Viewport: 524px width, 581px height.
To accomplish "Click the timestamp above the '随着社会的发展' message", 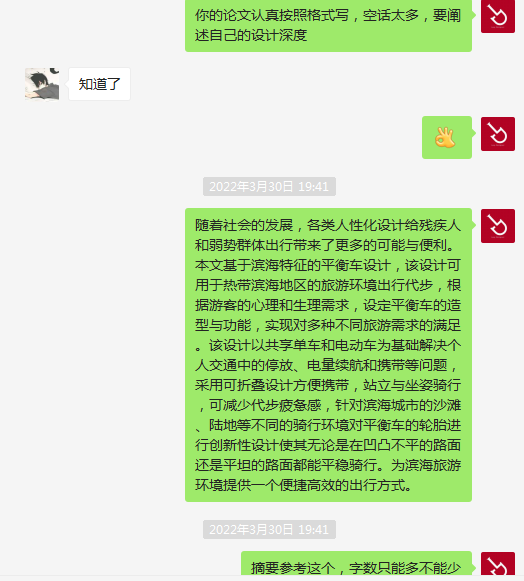I will pos(269,186).
